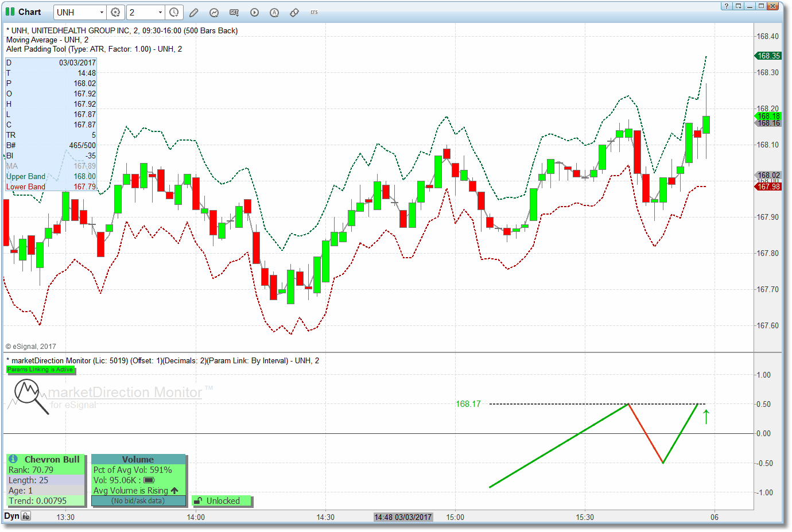
Task: Click the 14:48 03/03/2017 time marker
Action: click(403, 517)
